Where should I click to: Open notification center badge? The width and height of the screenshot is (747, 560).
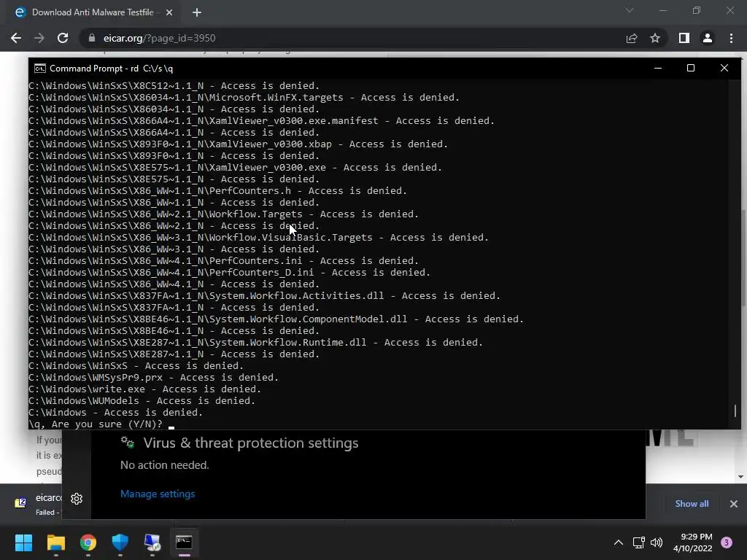(727, 542)
